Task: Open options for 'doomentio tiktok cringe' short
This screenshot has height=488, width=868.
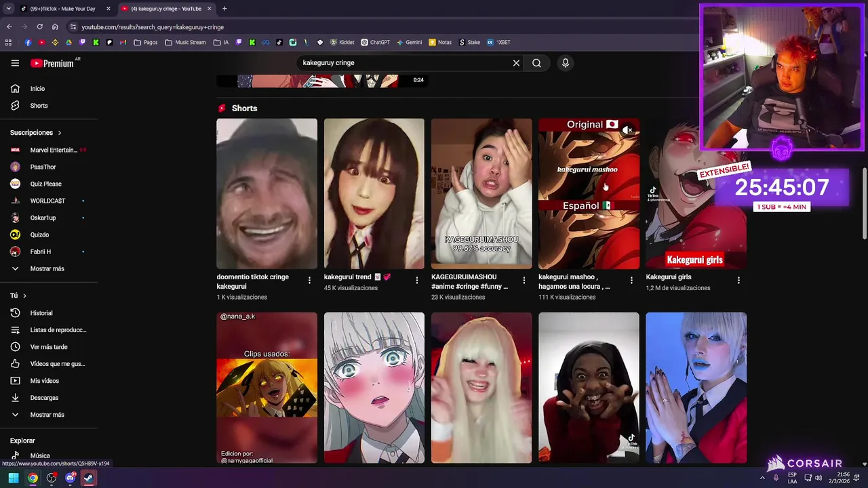Action: tap(309, 280)
